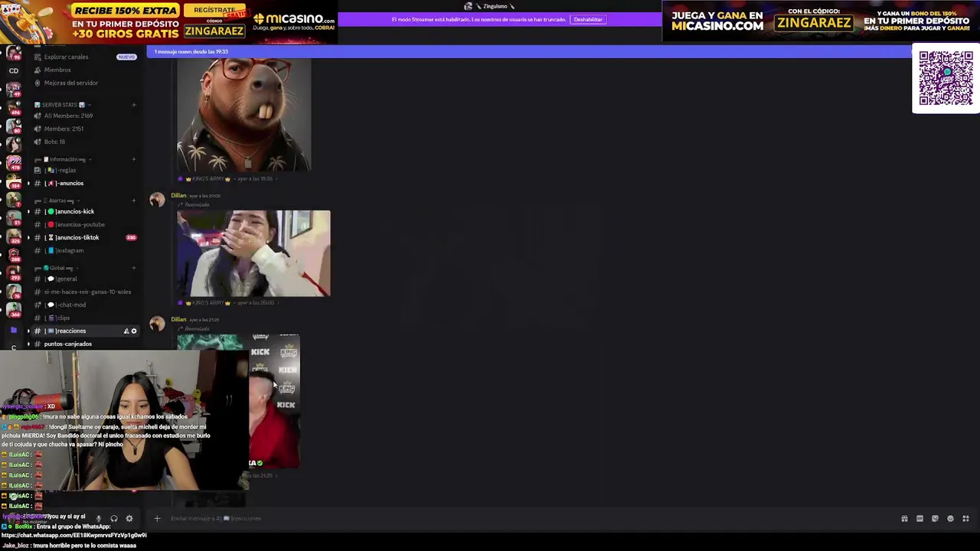Expand threads arrow beside anuncios channel

pos(29,184)
